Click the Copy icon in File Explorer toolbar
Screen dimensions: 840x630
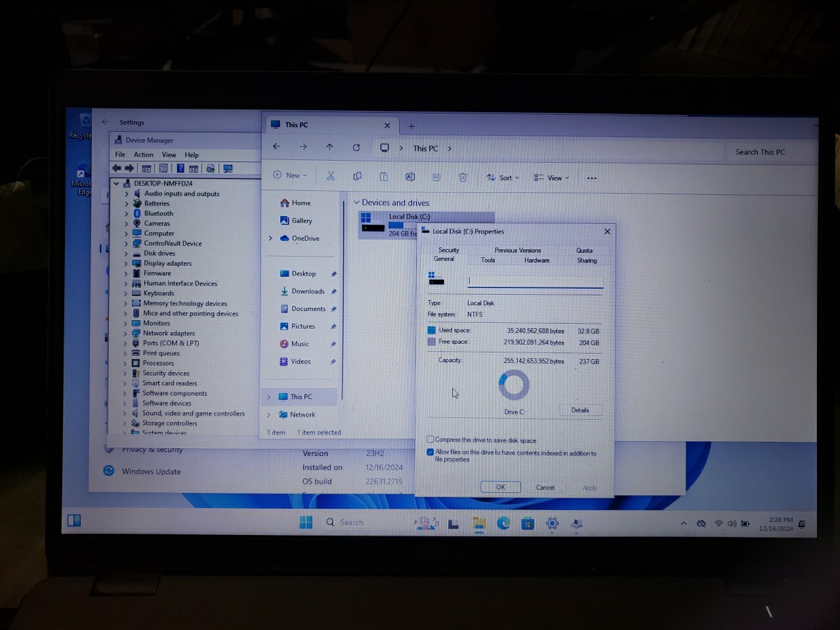pos(357,177)
